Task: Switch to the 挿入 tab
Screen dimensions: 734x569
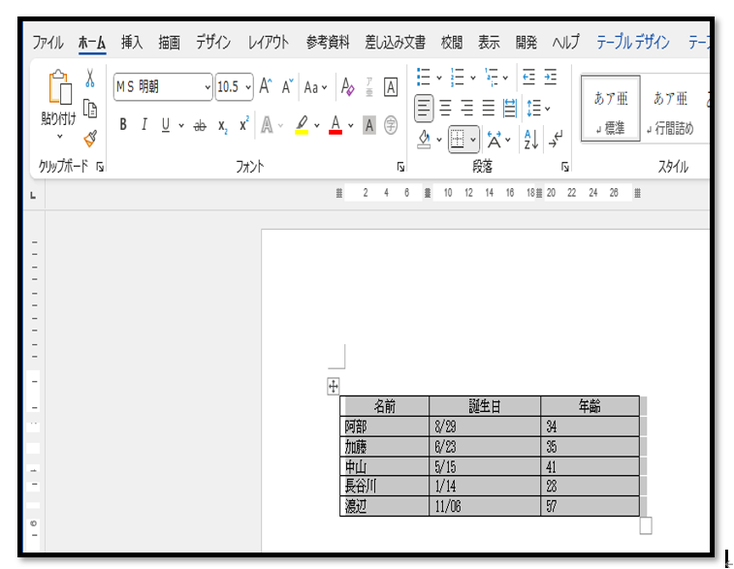Action: point(132,43)
